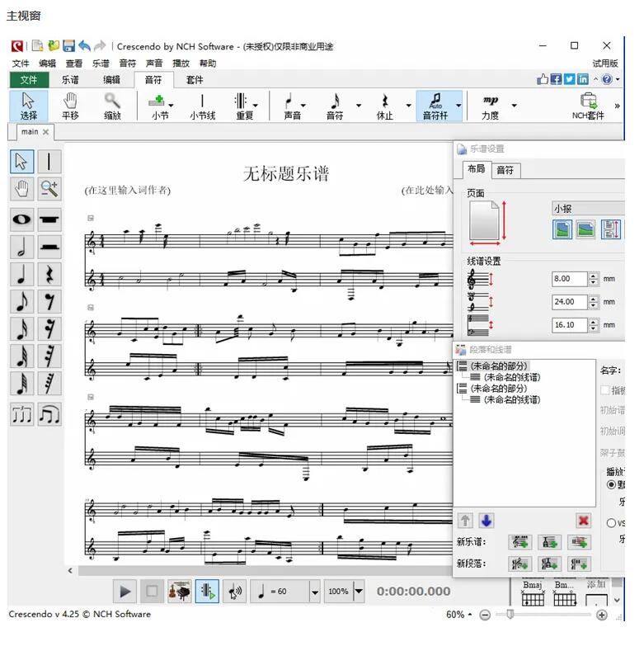Move selected staff down with blue arrow
The height and width of the screenshot is (651, 644).
(487, 521)
